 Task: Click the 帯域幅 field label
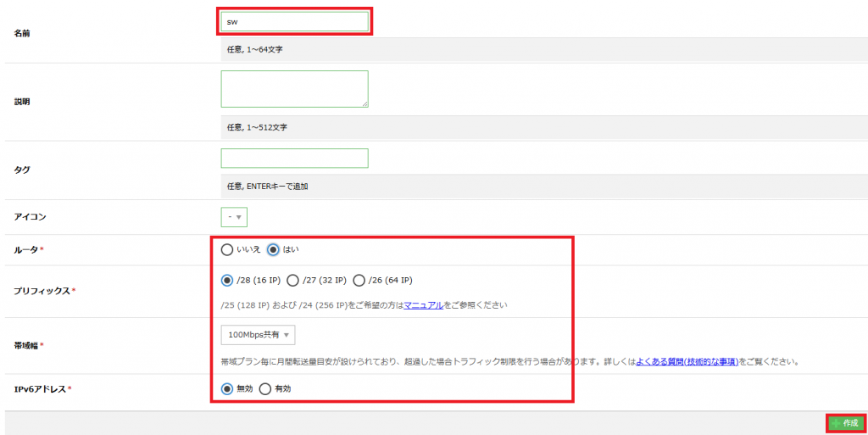click(28, 345)
